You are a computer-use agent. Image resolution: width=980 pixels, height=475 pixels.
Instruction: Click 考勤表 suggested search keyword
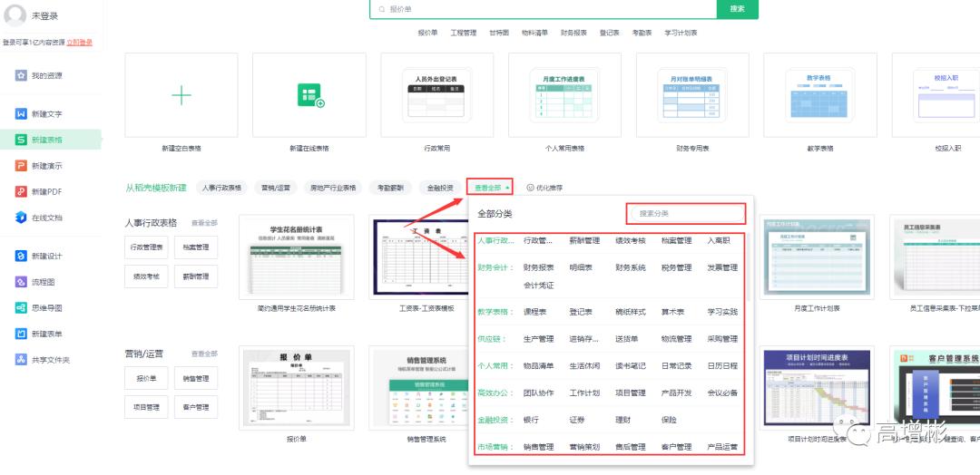tap(642, 33)
